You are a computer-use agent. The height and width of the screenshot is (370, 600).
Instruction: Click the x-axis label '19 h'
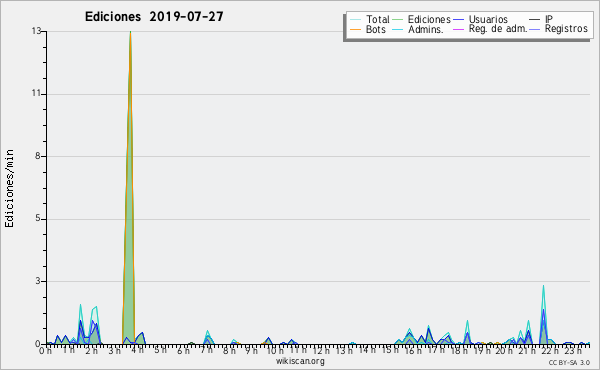482,350
